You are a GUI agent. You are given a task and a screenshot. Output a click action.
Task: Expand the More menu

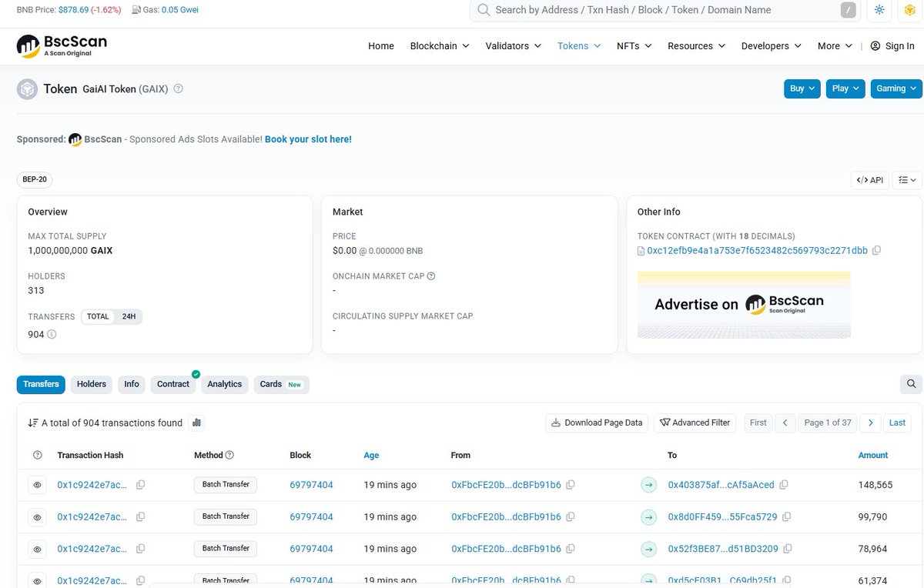(x=835, y=46)
